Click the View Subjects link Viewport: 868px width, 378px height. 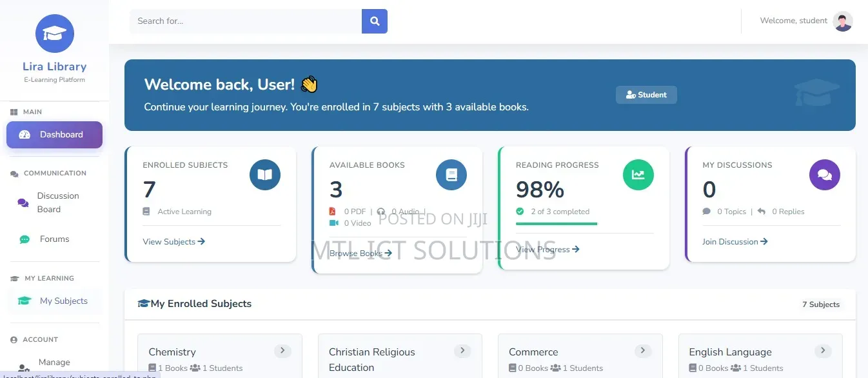click(174, 242)
